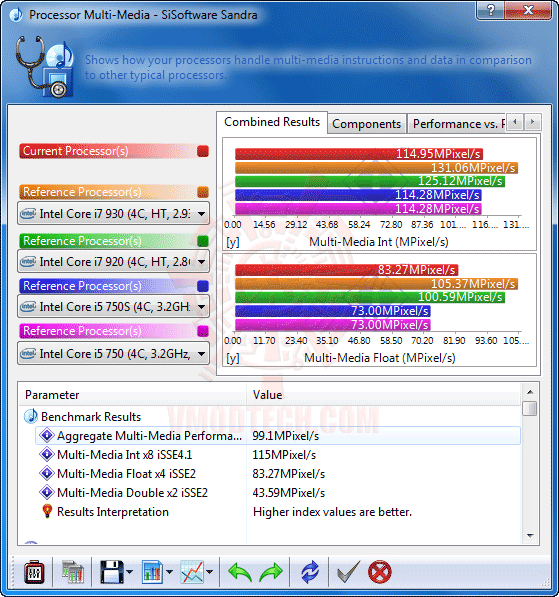Viewport: 559px width, 597px height.
Task: Open the line graph icon's dropdown arrow
Action: pos(209,572)
